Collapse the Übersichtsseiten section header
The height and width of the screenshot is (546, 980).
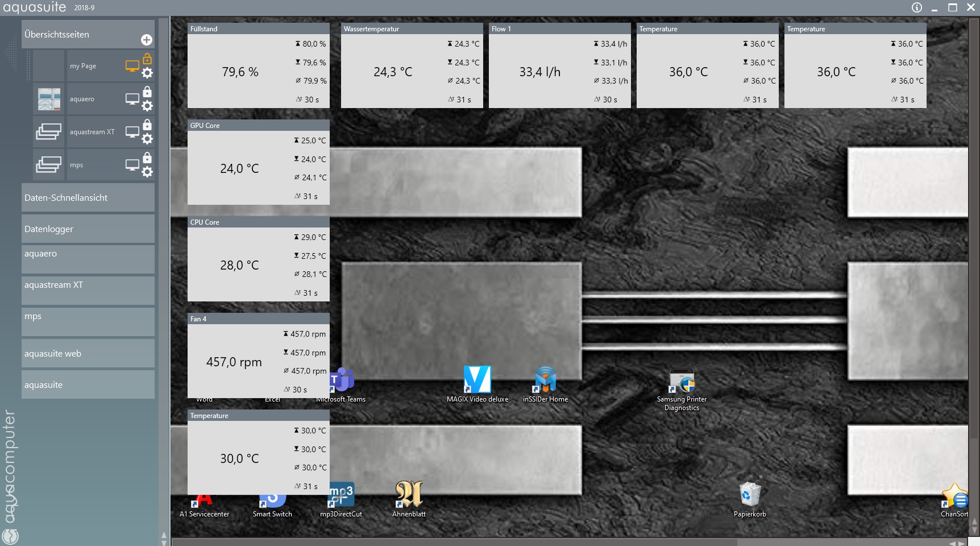pyautogui.click(x=88, y=34)
